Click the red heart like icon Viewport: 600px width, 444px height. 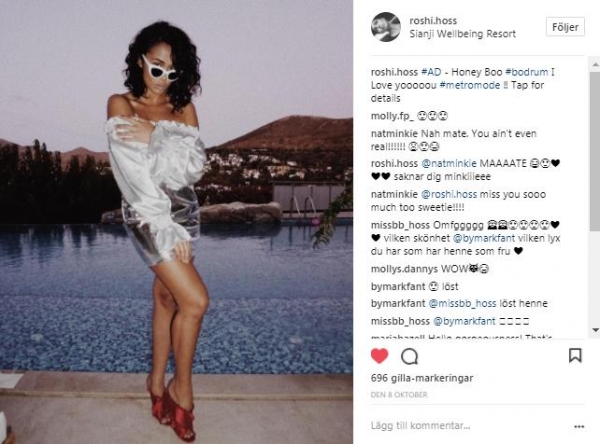coord(380,356)
